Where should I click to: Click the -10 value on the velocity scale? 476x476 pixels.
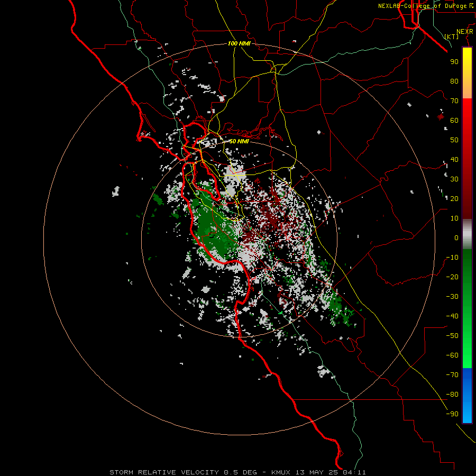(x=452, y=258)
